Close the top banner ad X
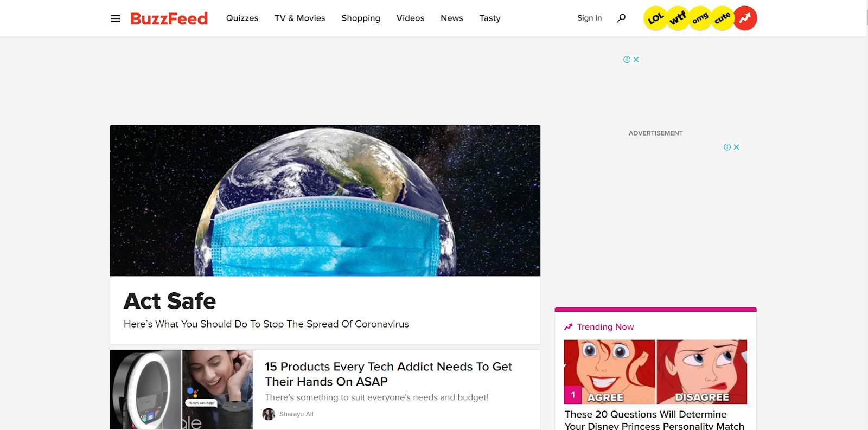Viewport: 868px width, 430px height. coord(636,60)
